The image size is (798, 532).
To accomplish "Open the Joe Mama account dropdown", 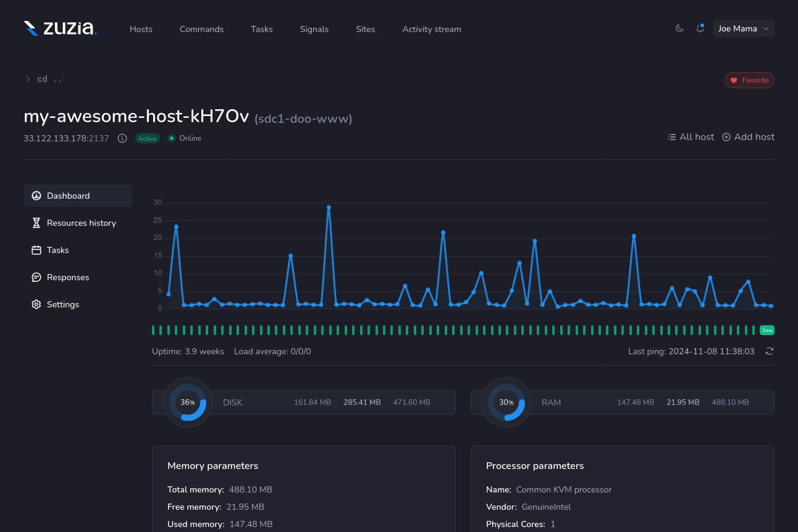I will [744, 28].
